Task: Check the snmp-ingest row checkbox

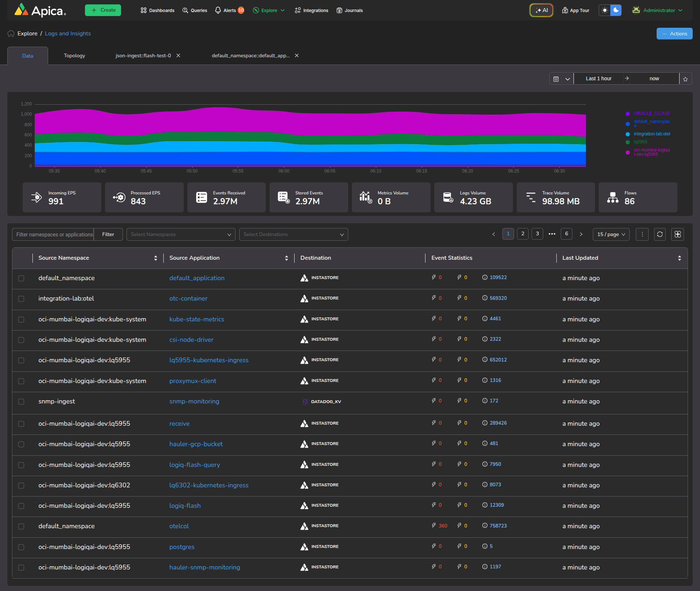Action: pyautogui.click(x=21, y=402)
